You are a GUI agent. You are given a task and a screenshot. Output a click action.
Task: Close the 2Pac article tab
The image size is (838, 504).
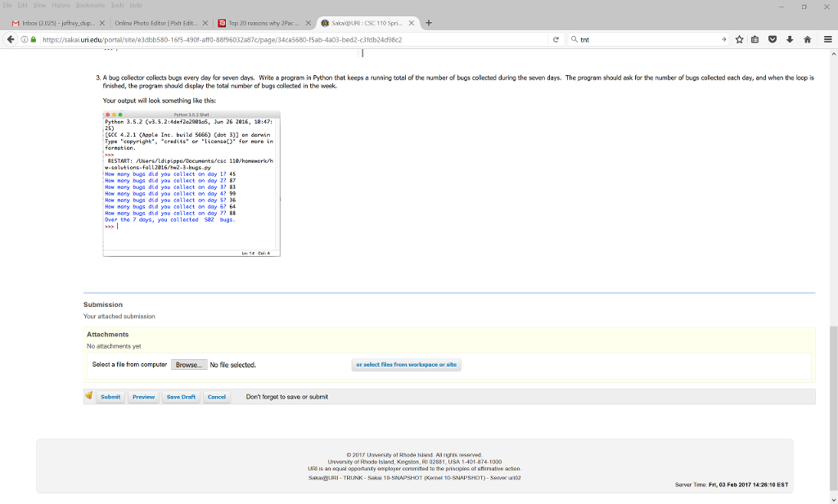(x=309, y=23)
